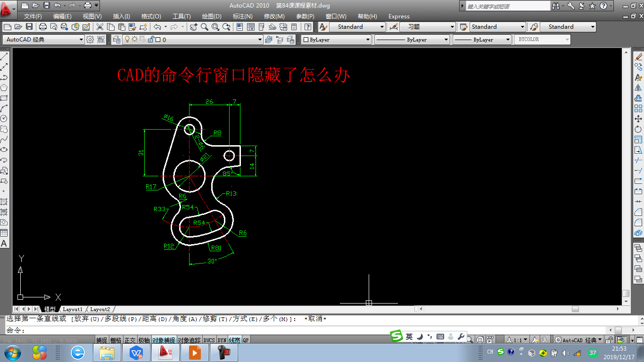
Task: Open the text style Standard dropdown
Action: click(357, 27)
